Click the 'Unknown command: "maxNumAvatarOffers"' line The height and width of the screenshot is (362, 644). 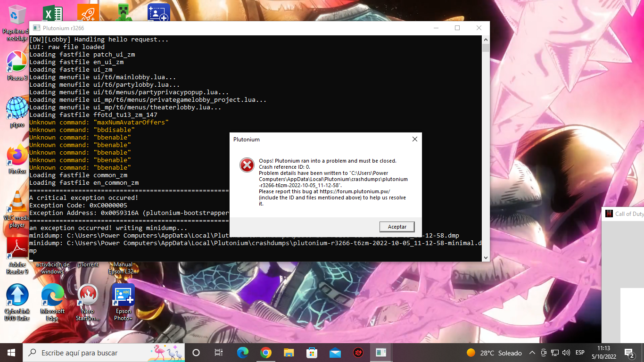[x=99, y=122]
